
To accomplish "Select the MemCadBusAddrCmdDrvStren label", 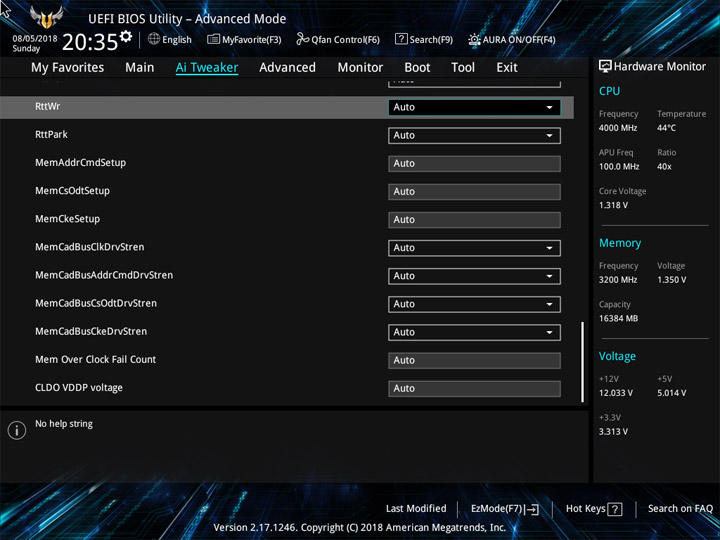I will pos(104,275).
